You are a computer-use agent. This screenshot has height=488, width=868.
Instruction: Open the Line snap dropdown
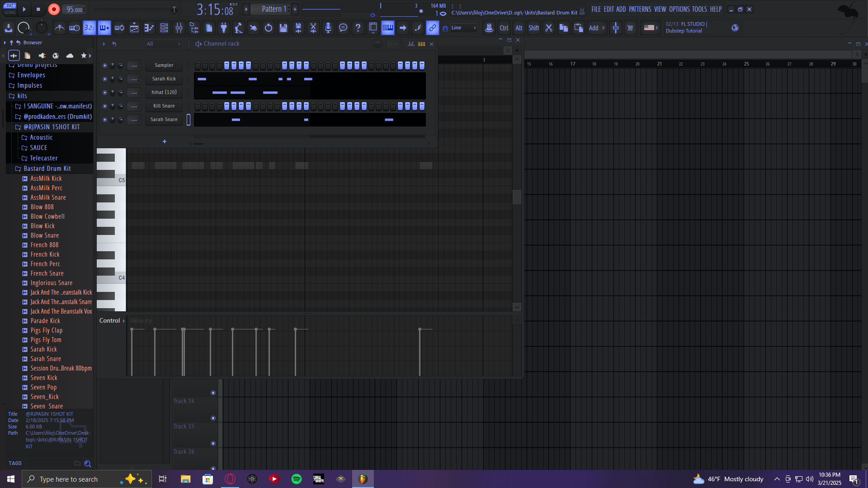click(x=464, y=28)
